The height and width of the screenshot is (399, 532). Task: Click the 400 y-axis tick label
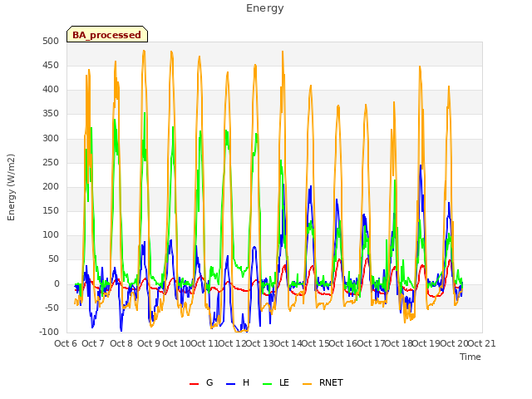coord(51,90)
